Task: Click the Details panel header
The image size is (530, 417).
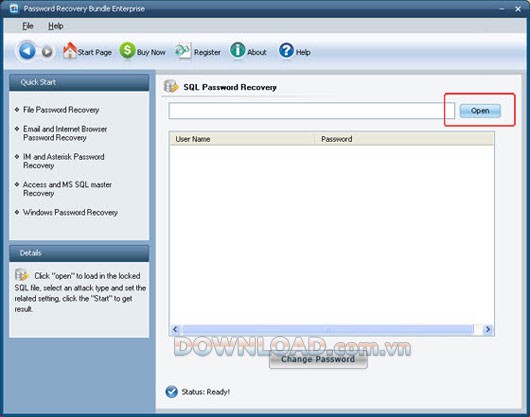Action: point(79,253)
